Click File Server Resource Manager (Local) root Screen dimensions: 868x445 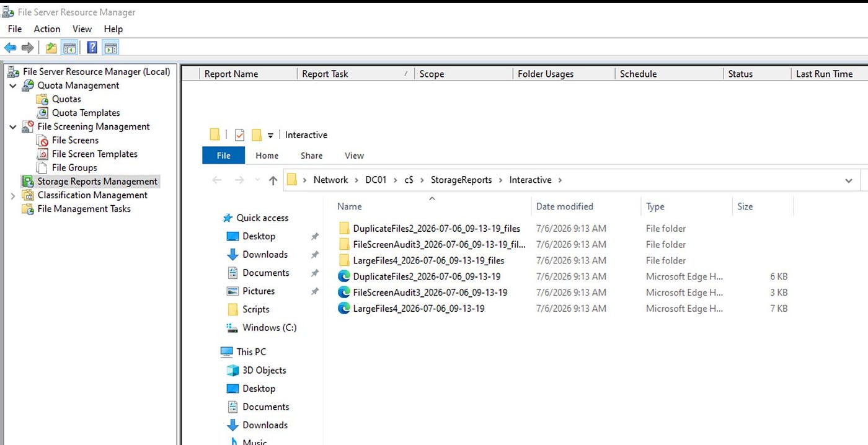[96, 72]
